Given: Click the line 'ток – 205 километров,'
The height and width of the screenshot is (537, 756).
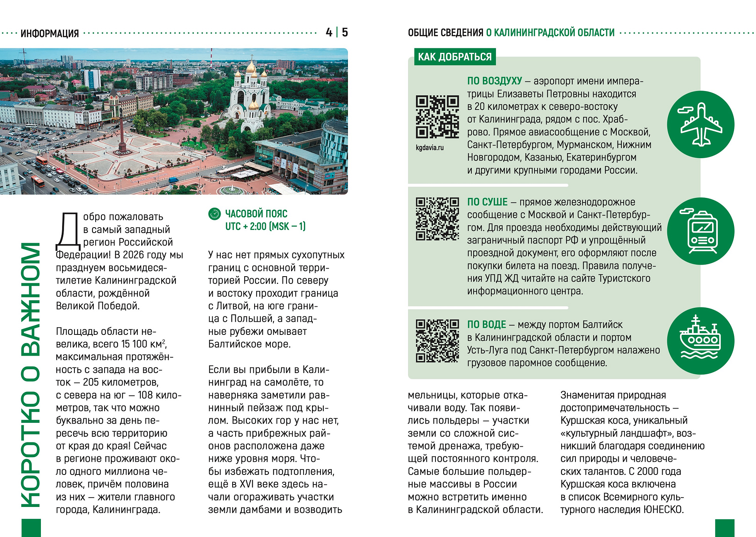Looking at the screenshot, I should (x=107, y=382).
